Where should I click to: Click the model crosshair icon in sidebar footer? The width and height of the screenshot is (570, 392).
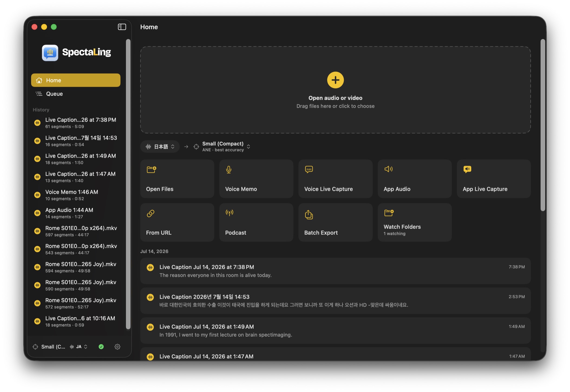(35, 347)
